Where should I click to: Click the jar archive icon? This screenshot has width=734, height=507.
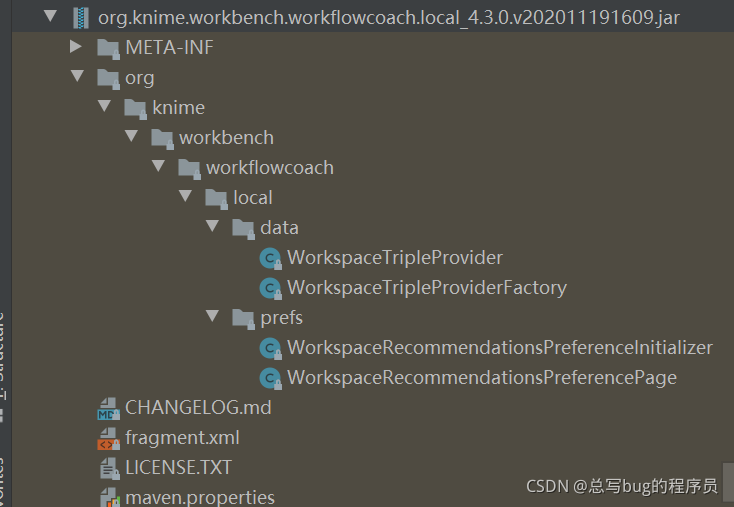tap(81, 18)
